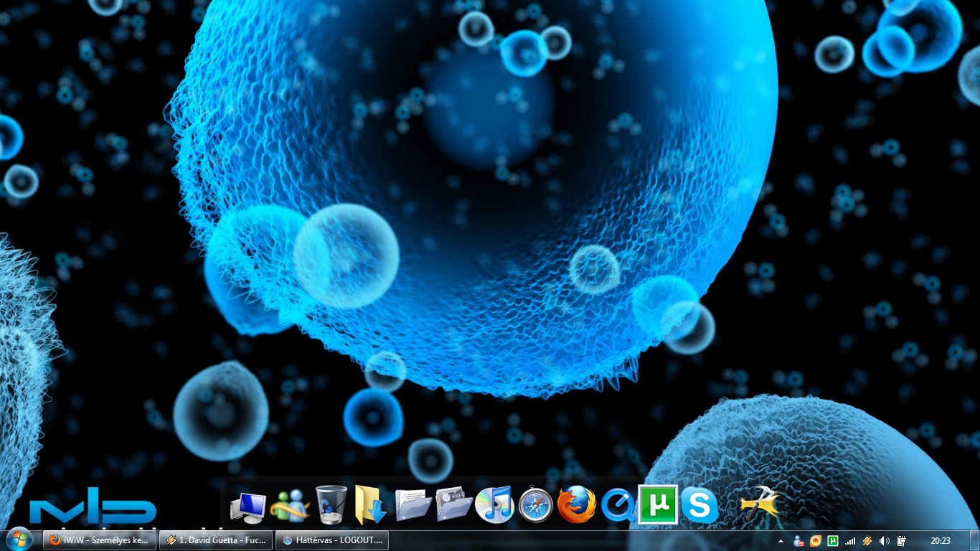The image size is (980, 551).
Task: Switch to iWiW Firefox taskbar window
Action: pos(100,540)
